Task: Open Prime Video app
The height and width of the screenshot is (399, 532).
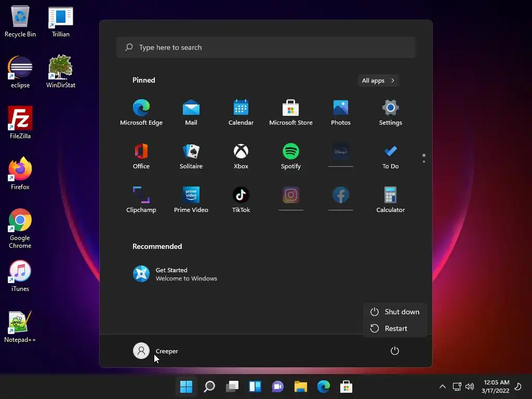Action: point(191,200)
